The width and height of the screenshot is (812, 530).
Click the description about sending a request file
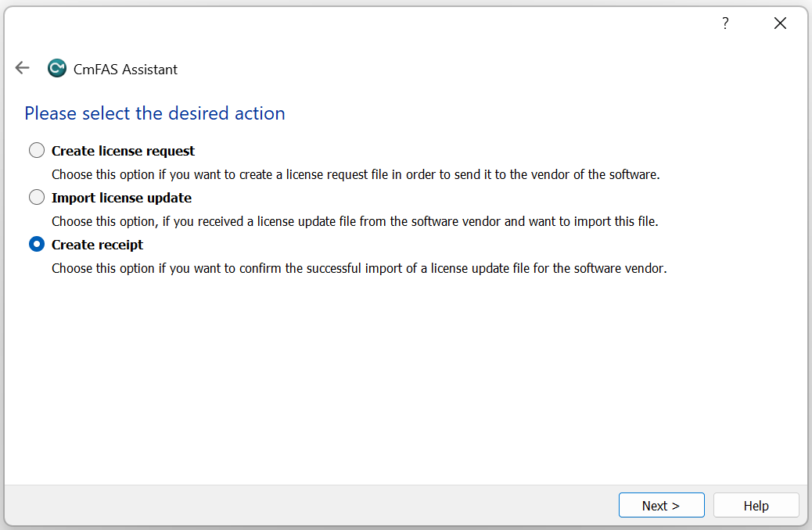pyautogui.click(x=355, y=174)
